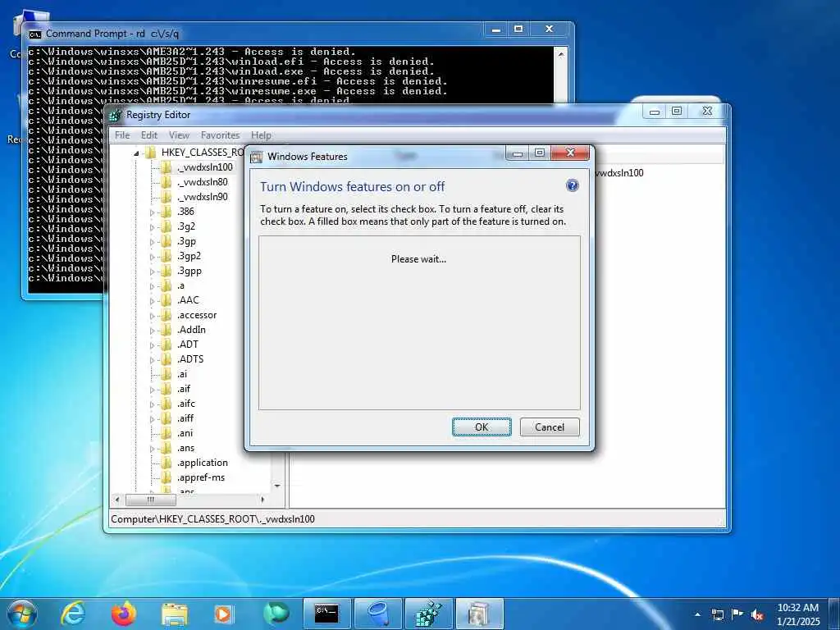This screenshot has width=840, height=630.
Task: Select the .ani registry key label
Action: click(x=185, y=433)
